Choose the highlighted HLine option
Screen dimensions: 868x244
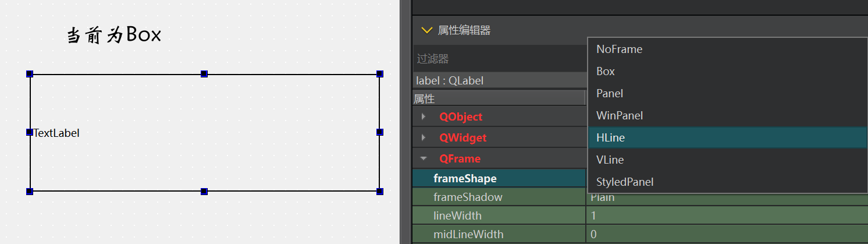click(610, 137)
